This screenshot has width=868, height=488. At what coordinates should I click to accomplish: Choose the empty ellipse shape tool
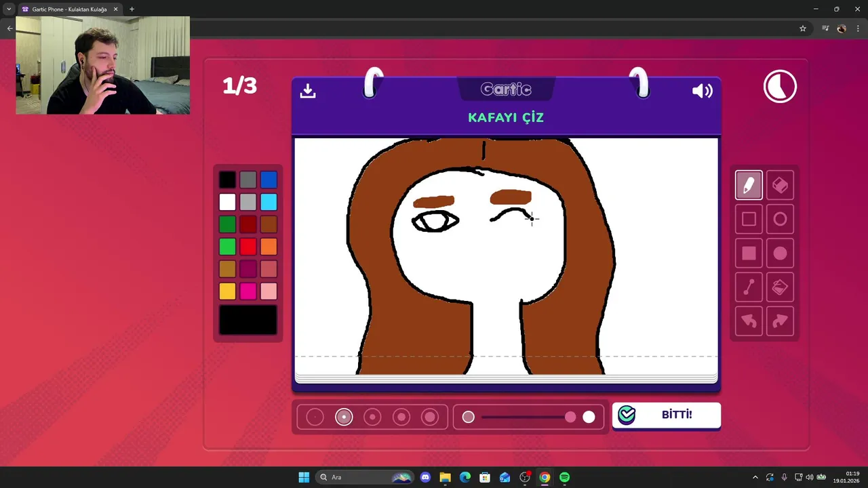click(x=780, y=219)
